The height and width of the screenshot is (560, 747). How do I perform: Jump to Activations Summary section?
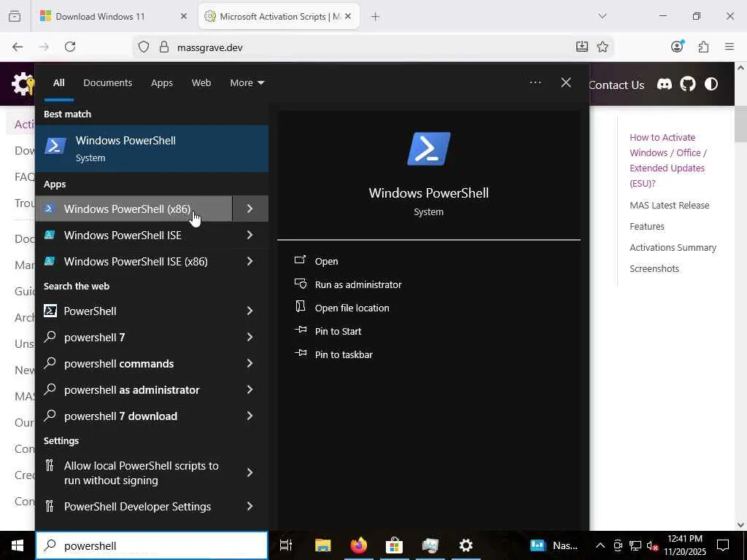[673, 248]
